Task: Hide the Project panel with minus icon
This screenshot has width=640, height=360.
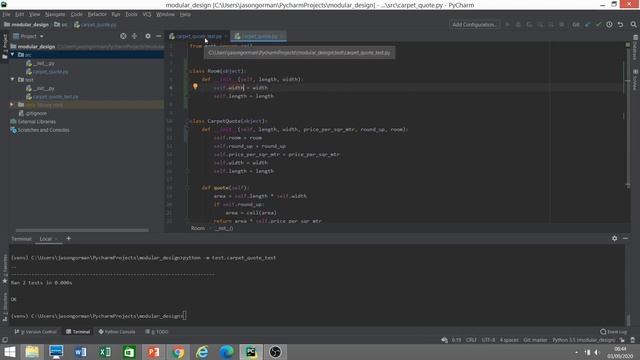Action: 158,36
